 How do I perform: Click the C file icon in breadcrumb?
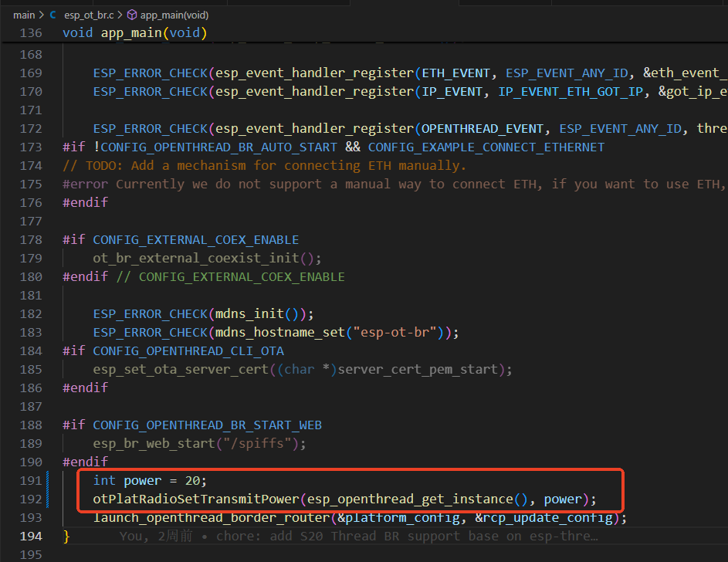tap(52, 15)
